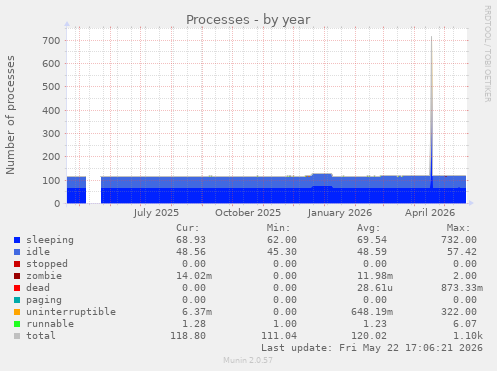Click the 'Number of processes' axis label
Screen dimensions: 497x371
tap(11, 115)
